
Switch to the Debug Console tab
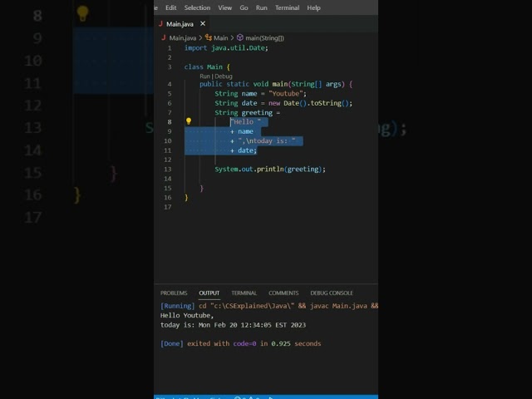tap(332, 293)
